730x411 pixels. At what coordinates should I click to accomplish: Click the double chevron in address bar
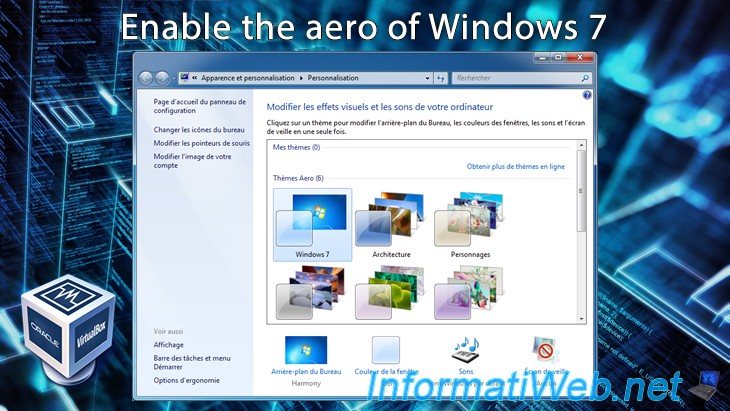195,78
